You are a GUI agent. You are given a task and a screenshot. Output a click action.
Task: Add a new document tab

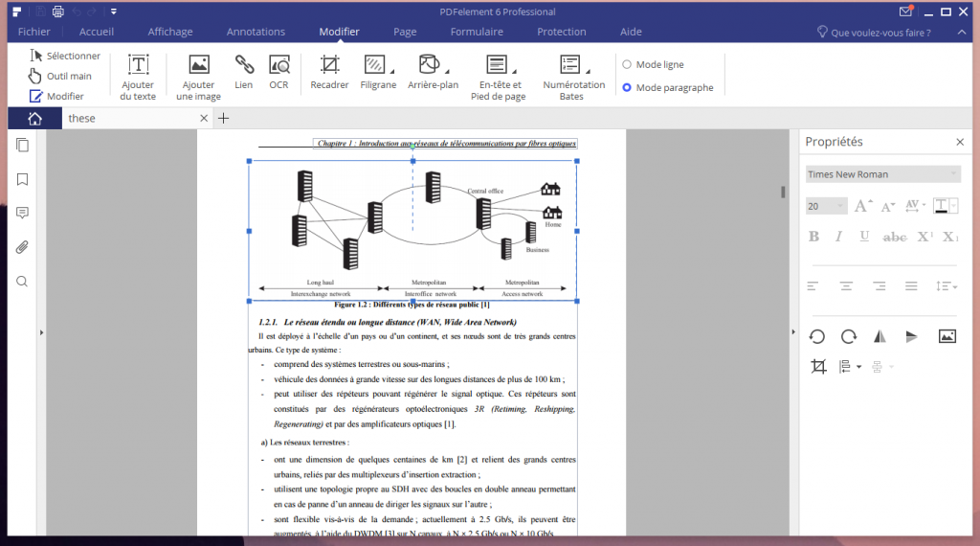tap(223, 118)
